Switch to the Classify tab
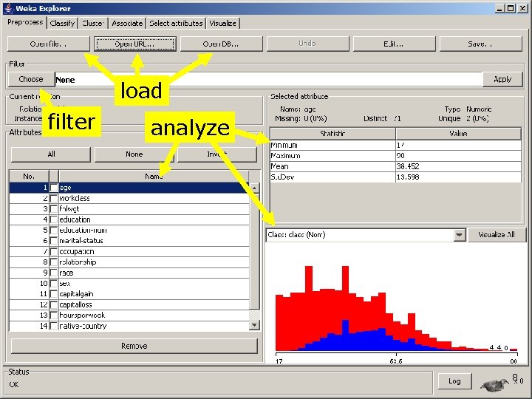This screenshot has height=399, width=532. [x=62, y=23]
